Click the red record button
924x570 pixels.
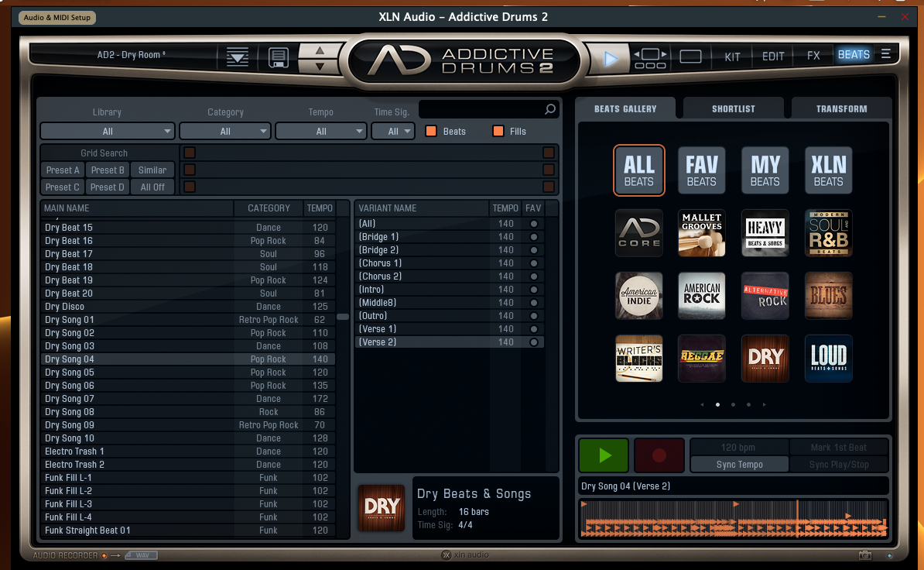tap(659, 455)
